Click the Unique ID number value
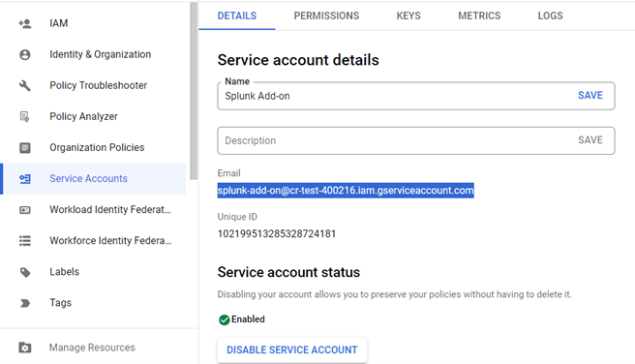The width and height of the screenshot is (635, 364). 277,234
